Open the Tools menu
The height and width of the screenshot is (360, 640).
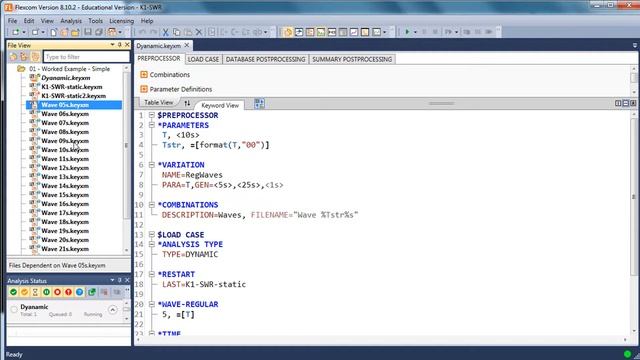point(96,21)
